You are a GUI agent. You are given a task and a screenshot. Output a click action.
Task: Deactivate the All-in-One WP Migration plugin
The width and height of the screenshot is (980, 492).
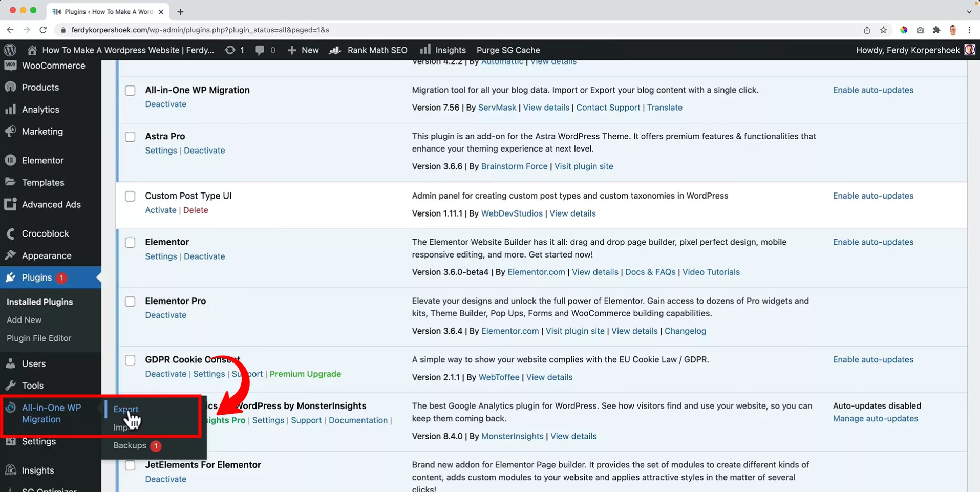(x=165, y=103)
